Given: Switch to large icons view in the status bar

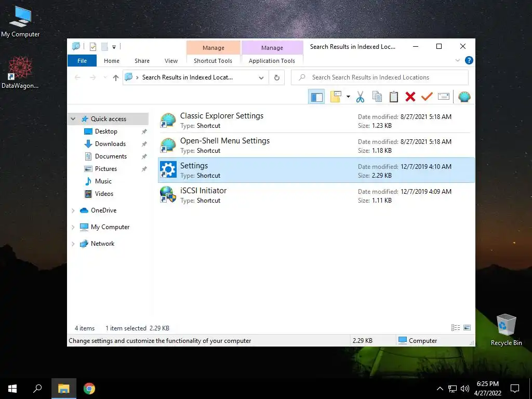Looking at the screenshot, I should pyautogui.click(x=467, y=328).
